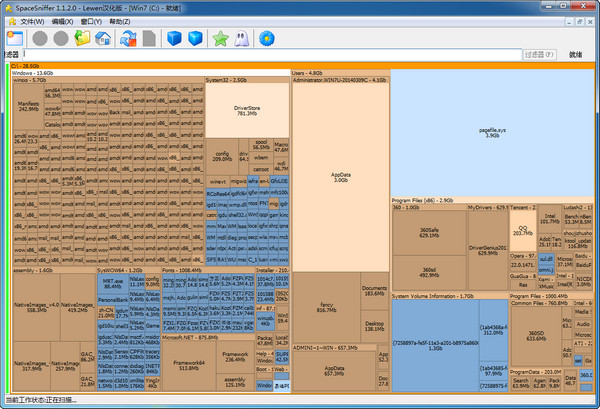Select the pagefile.sys block in treemap
This screenshot has width=600, height=409.
click(x=492, y=131)
